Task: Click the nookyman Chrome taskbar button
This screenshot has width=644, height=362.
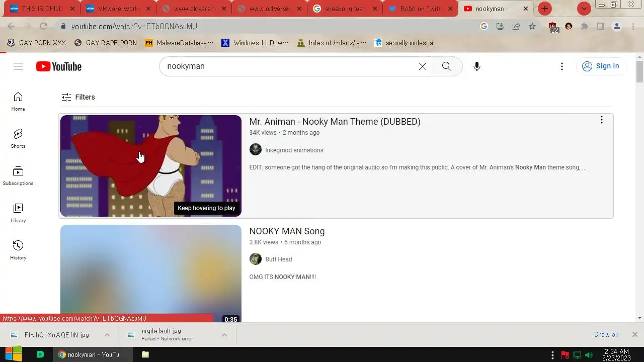Action: [92, 354]
